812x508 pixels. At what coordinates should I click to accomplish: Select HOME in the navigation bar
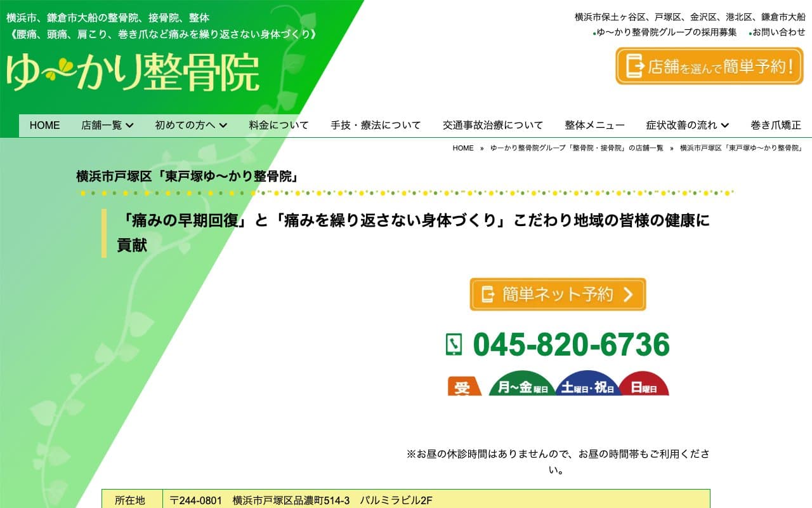tap(44, 125)
